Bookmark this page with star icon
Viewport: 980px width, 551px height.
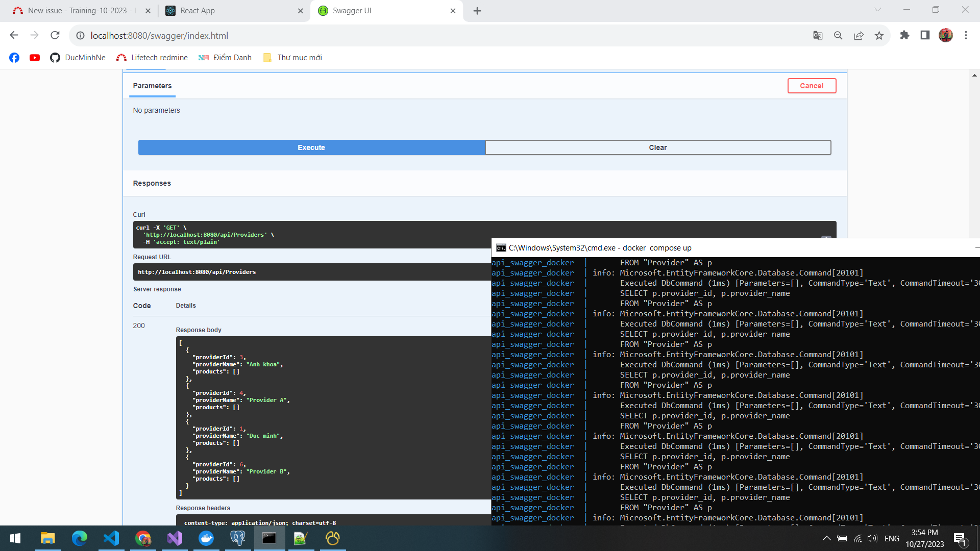tap(879, 35)
